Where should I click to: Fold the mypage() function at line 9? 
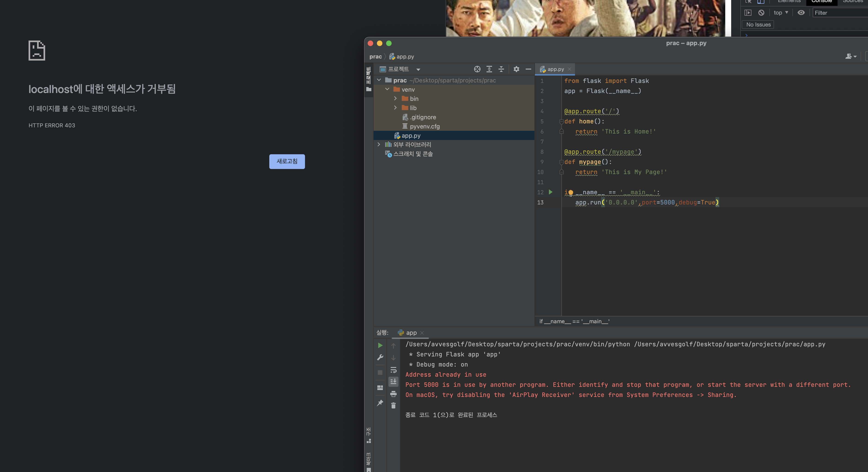[x=561, y=162]
